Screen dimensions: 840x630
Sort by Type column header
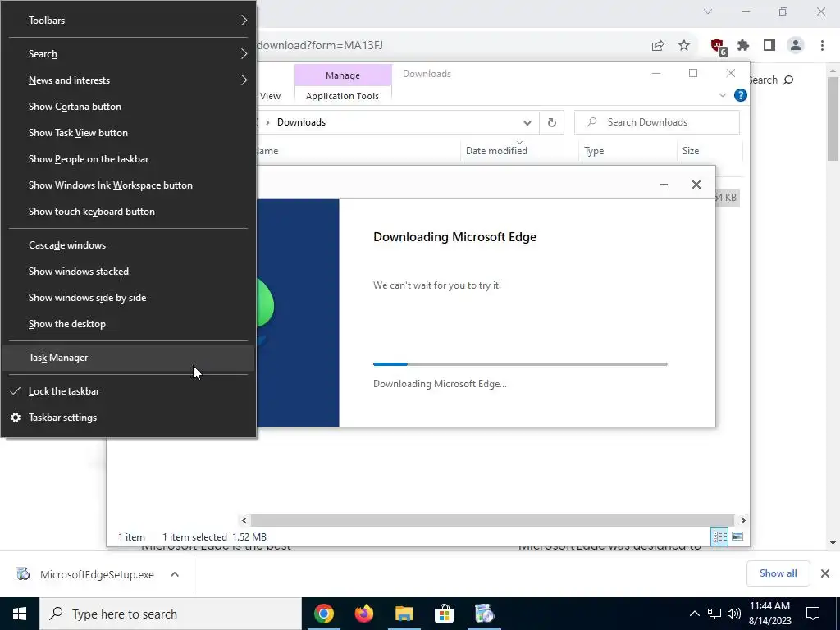click(x=628, y=151)
